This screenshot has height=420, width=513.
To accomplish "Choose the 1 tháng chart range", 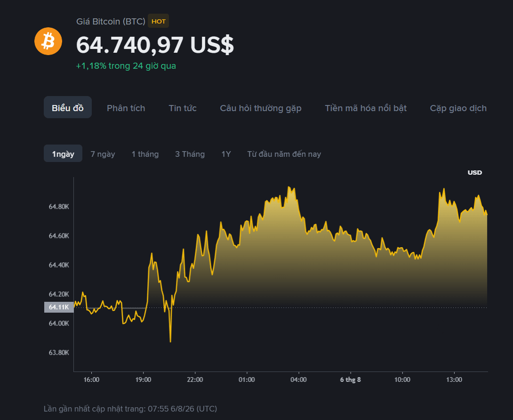I will (x=145, y=154).
